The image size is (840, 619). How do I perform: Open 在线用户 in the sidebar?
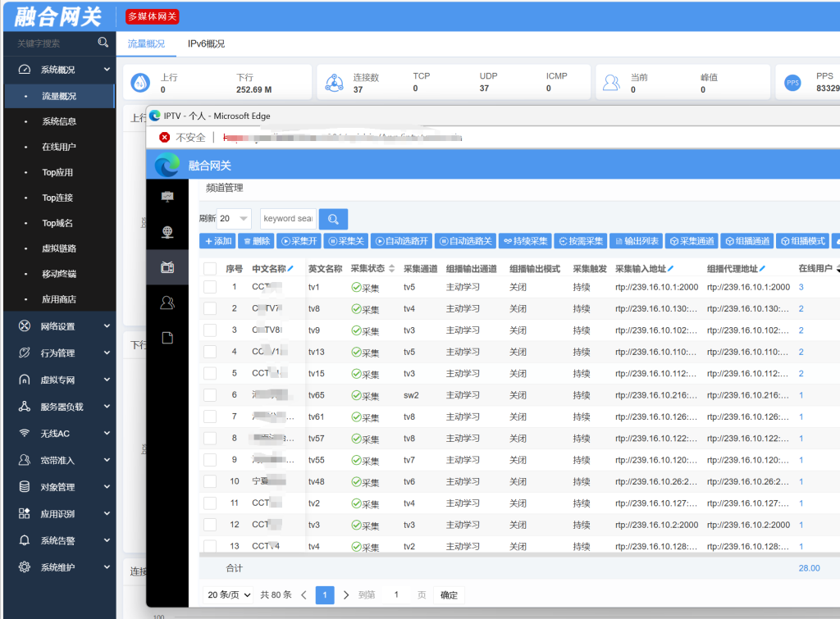(59, 147)
